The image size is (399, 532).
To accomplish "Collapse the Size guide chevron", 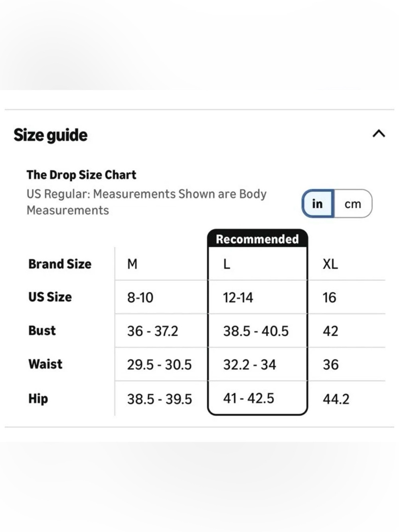I will coord(379,134).
